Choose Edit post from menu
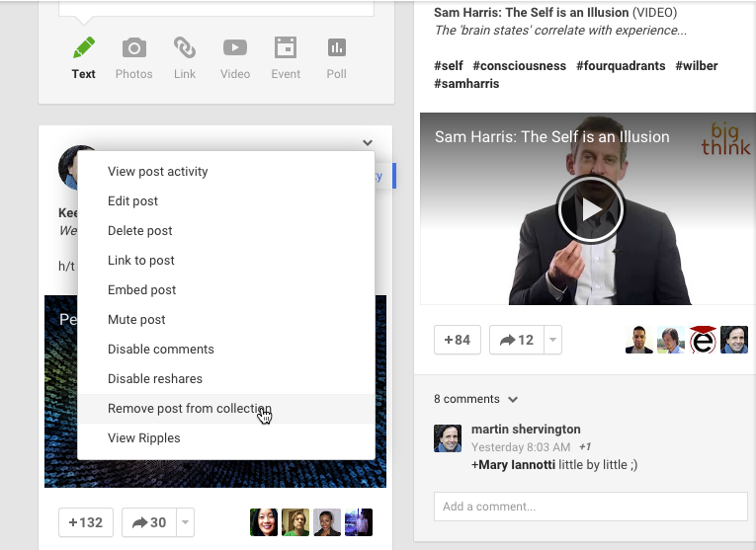 (226, 200)
